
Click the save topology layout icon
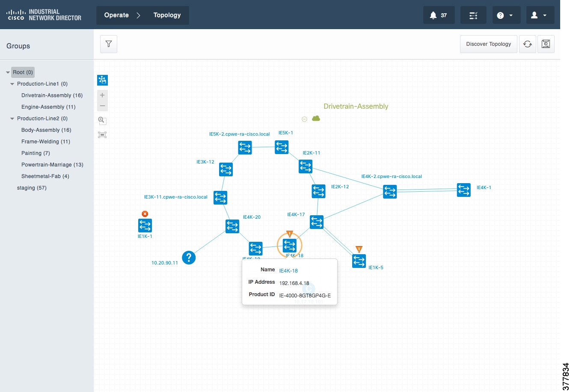point(546,44)
